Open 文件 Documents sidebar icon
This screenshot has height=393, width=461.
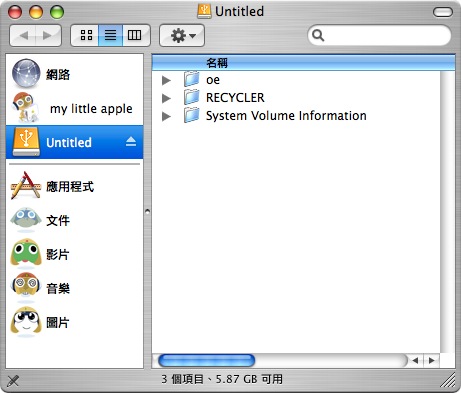coord(26,220)
